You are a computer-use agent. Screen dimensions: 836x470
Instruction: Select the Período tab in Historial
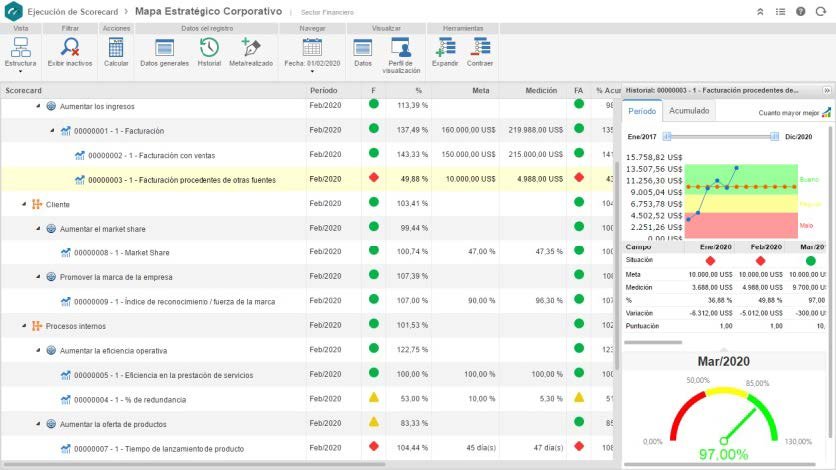point(642,111)
